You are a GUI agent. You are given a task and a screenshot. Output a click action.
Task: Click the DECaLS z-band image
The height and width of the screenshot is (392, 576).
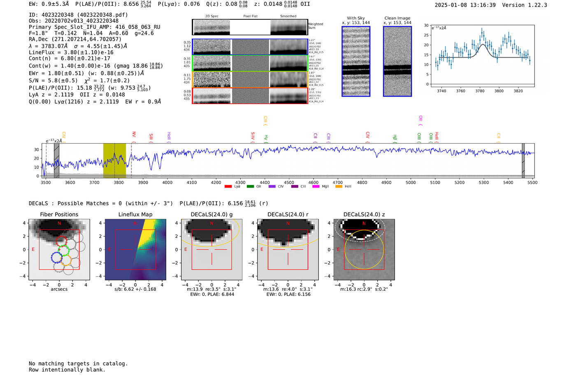coord(364,249)
